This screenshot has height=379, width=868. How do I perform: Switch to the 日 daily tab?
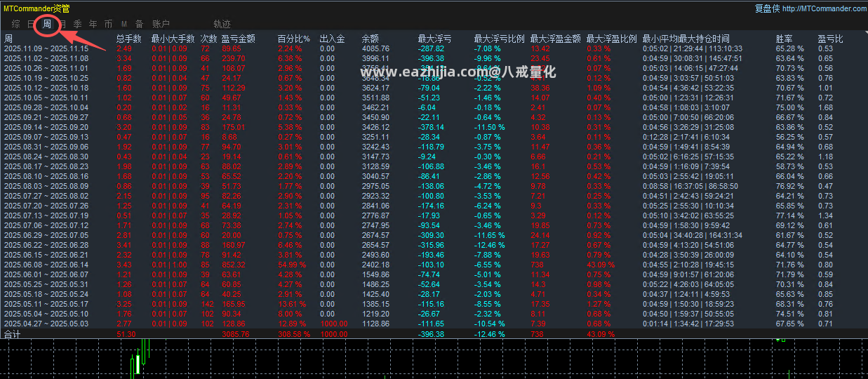(31, 25)
